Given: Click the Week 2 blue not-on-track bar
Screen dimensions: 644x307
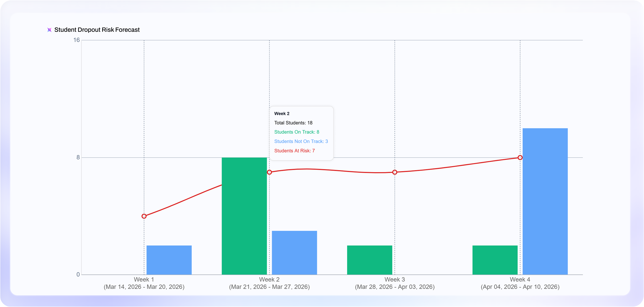Looking at the screenshot, I should click(295, 253).
